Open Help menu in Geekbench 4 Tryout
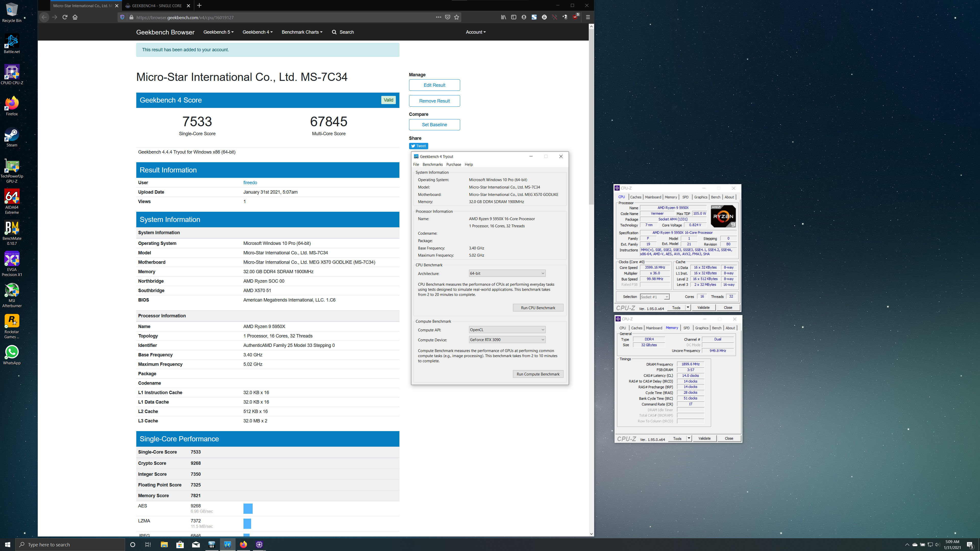 tap(469, 164)
